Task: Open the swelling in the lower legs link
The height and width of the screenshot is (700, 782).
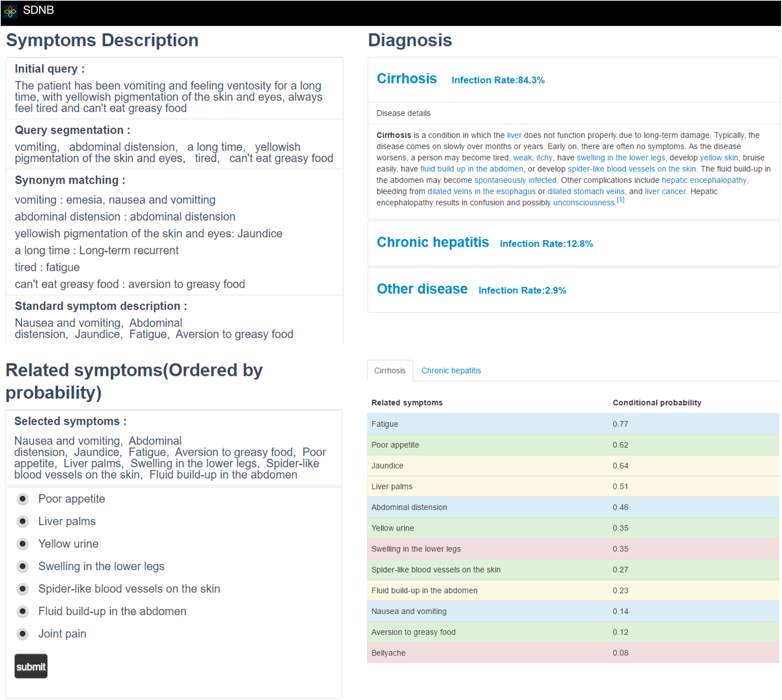Action: coord(621,158)
